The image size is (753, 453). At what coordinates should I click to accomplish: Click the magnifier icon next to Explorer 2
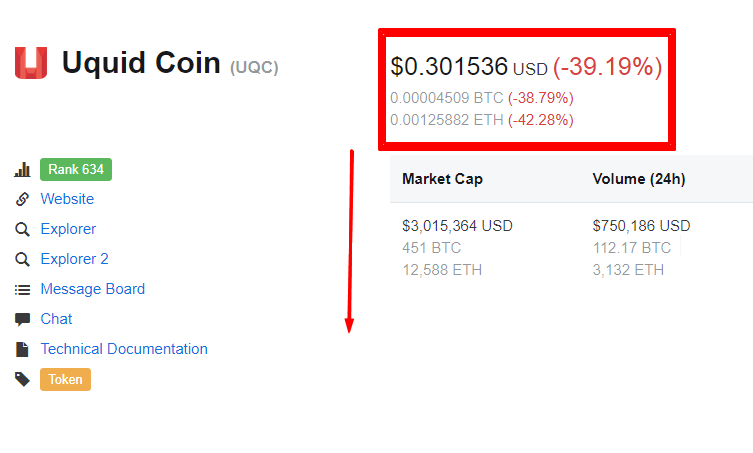pyautogui.click(x=22, y=259)
